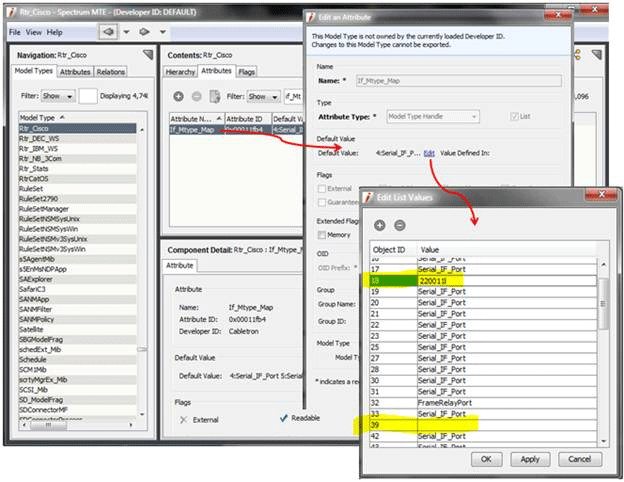Toggle the List checkbox
This screenshot has width=624, height=482.
pyautogui.click(x=513, y=117)
